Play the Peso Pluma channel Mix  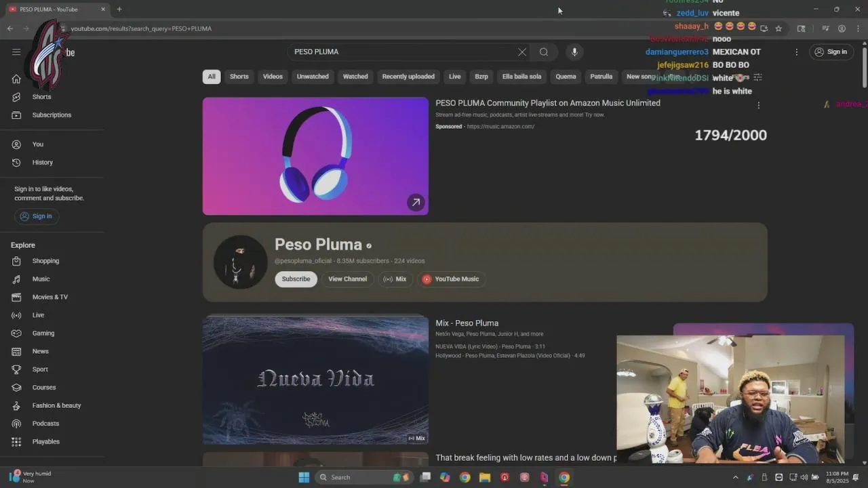click(x=395, y=279)
